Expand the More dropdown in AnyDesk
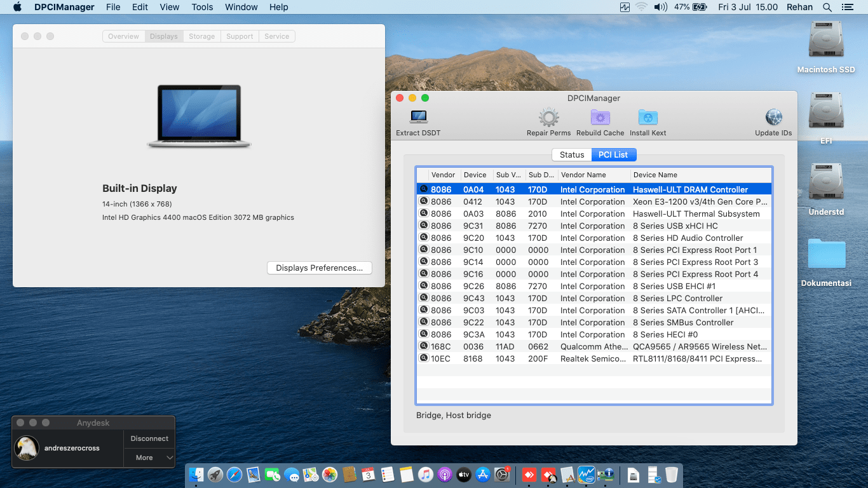The image size is (868, 488). (149, 457)
